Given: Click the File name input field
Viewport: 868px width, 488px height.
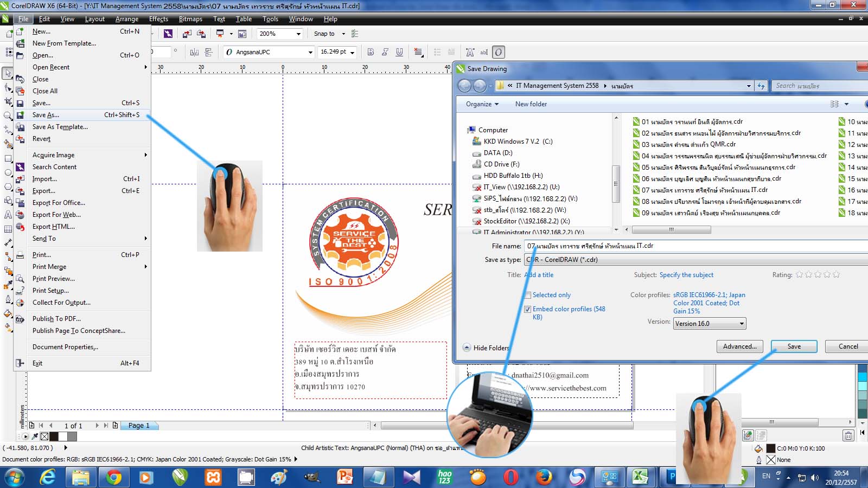Looking at the screenshot, I should click(x=694, y=246).
